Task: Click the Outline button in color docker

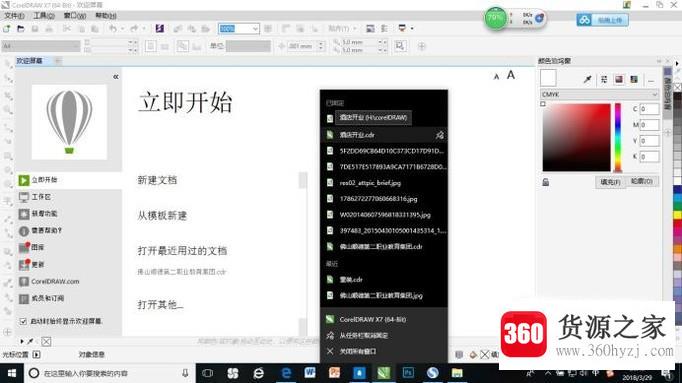Action: [x=642, y=181]
